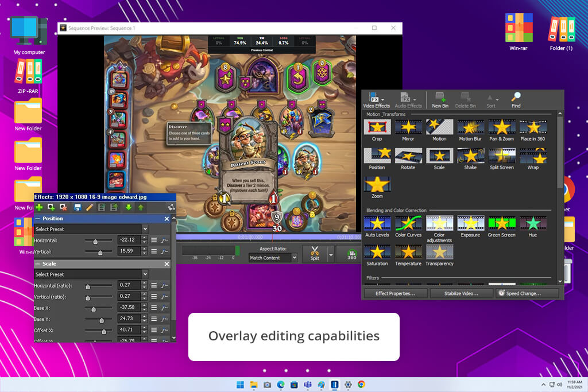Move effect up with green up arrow
The height and width of the screenshot is (392, 588).
[141, 207]
